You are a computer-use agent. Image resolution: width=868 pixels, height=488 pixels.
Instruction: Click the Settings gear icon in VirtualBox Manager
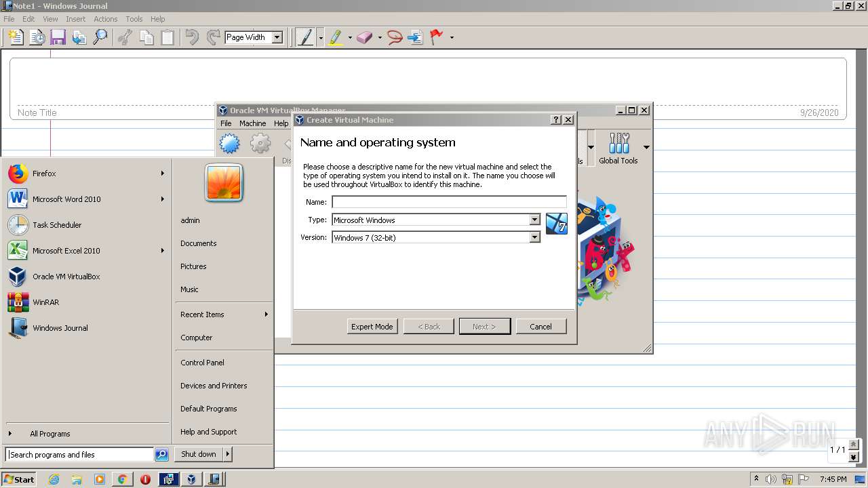(260, 143)
